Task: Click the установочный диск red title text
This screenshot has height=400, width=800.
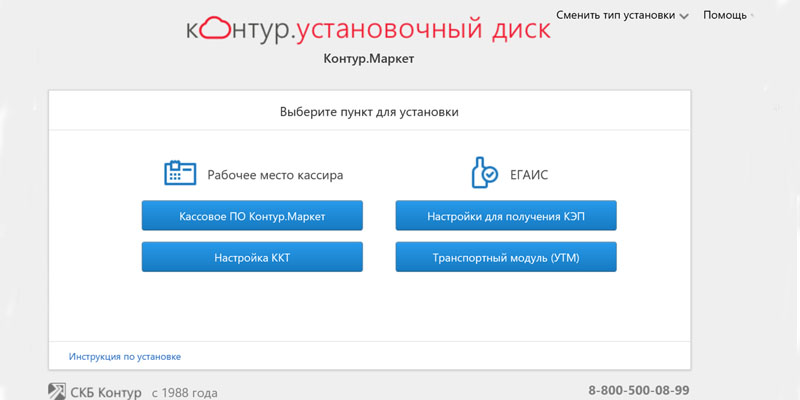Action: (x=423, y=29)
